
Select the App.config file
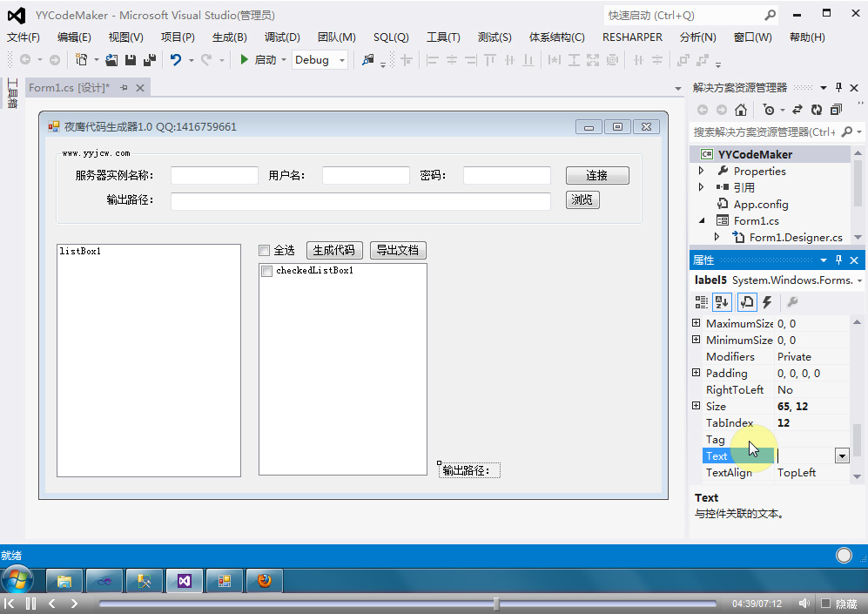(x=760, y=204)
